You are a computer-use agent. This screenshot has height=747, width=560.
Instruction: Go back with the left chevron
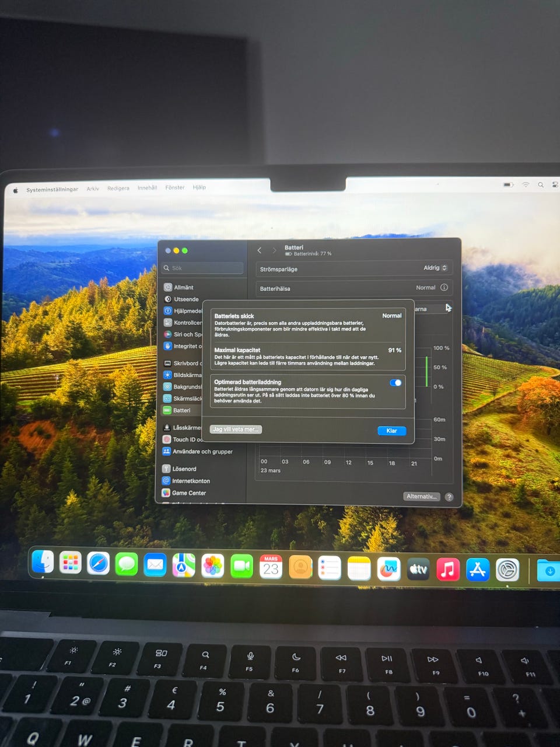[x=260, y=250]
